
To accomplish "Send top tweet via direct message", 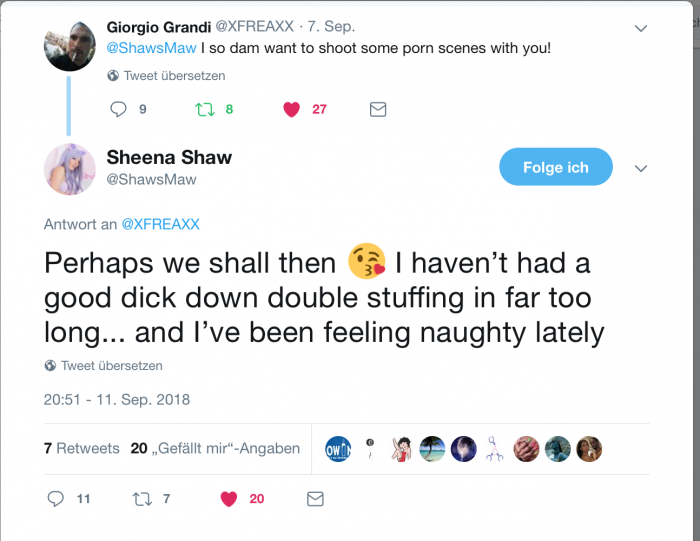I will point(378,109).
